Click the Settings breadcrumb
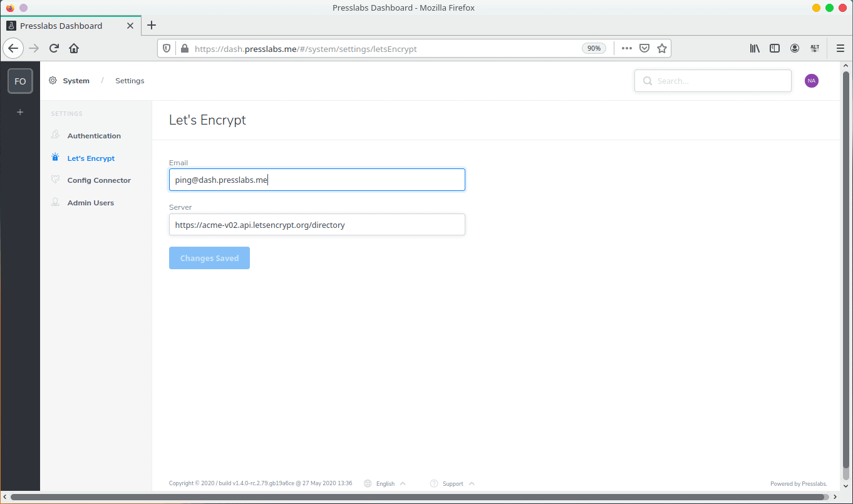Image resolution: width=853 pixels, height=504 pixels. pos(130,81)
